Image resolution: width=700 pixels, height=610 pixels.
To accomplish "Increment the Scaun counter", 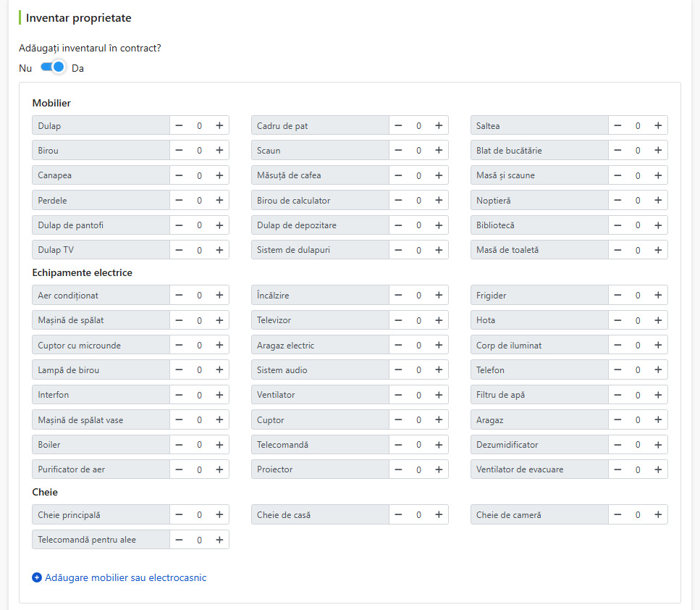I will coord(439,150).
